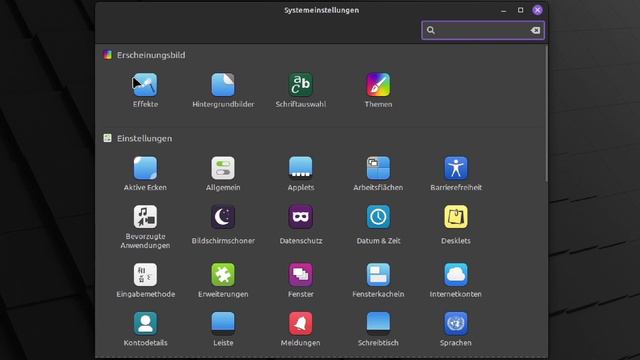640x360 pixels.
Task: Close the Systemeinstellungen window
Action: (x=538, y=10)
